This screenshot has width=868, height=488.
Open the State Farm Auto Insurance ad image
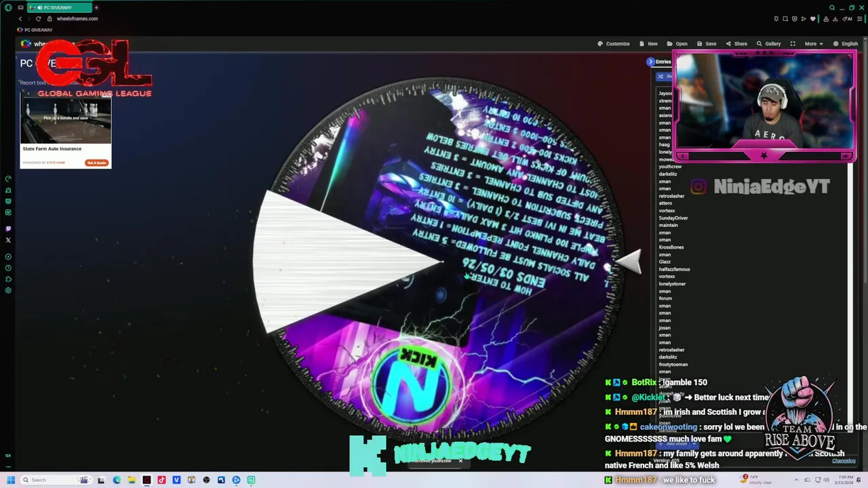66,117
